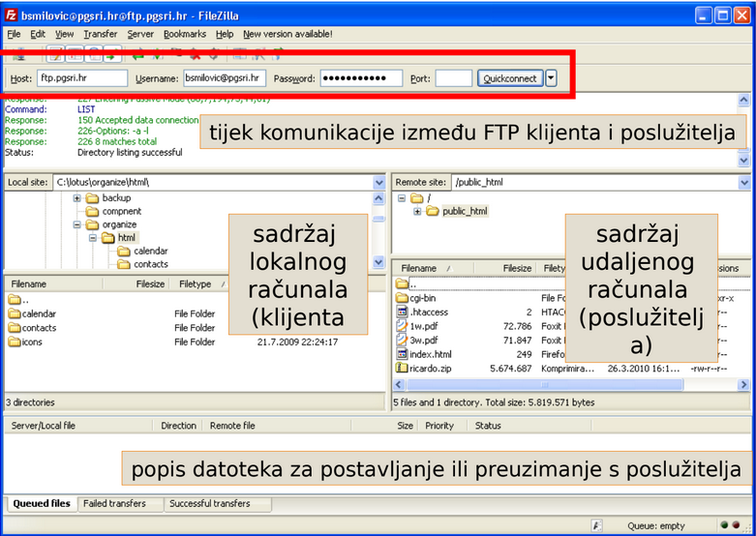Image resolution: width=756 pixels, height=536 pixels.
Task: Open the Site Manager toolbar icon
Action: tap(19, 55)
